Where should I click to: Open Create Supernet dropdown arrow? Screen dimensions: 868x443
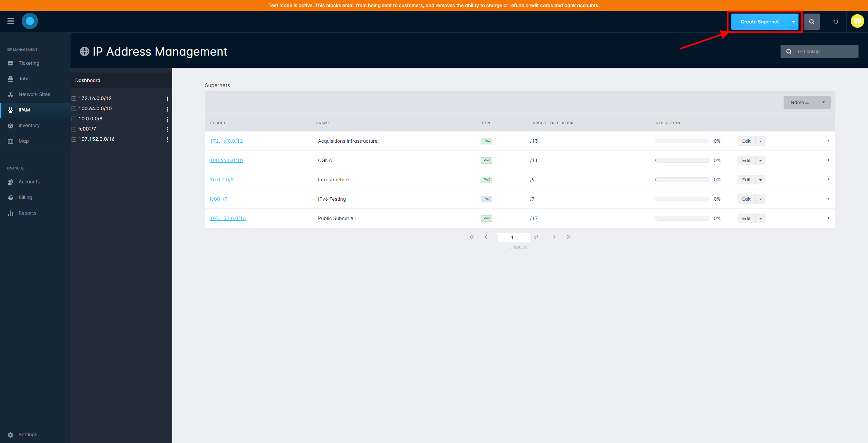(x=793, y=22)
